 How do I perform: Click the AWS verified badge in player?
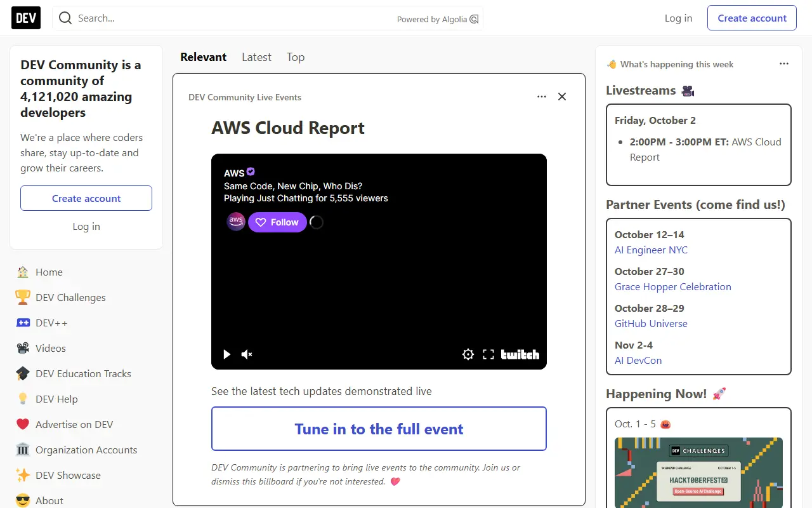tap(251, 171)
